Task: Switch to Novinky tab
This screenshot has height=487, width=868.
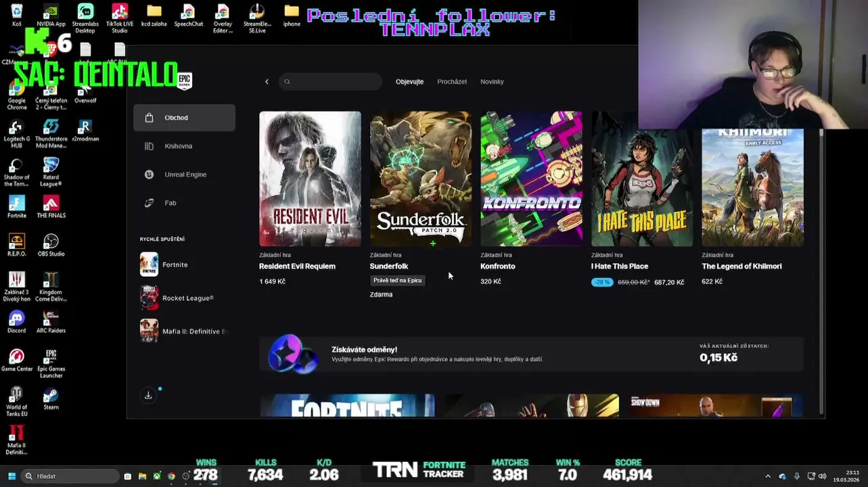Action: point(492,82)
